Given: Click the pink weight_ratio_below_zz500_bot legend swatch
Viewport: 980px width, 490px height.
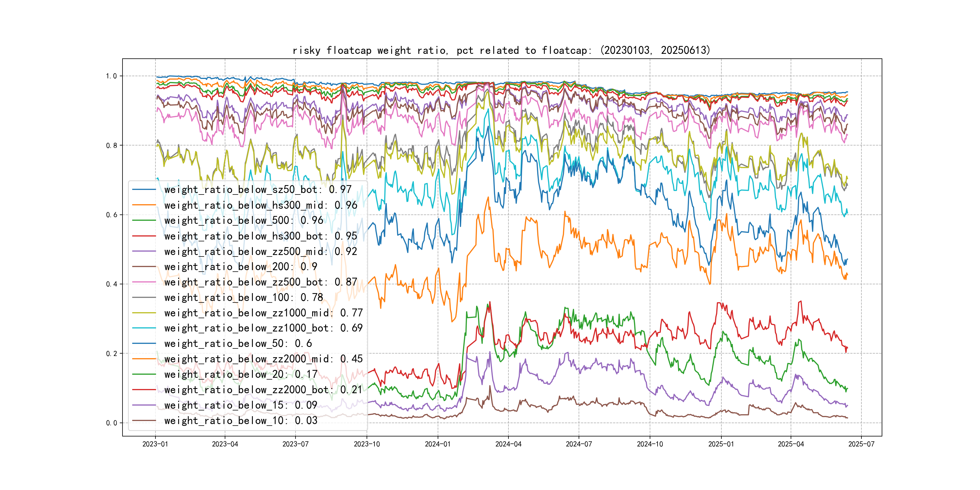Looking at the screenshot, I should (x=144, y=282).
